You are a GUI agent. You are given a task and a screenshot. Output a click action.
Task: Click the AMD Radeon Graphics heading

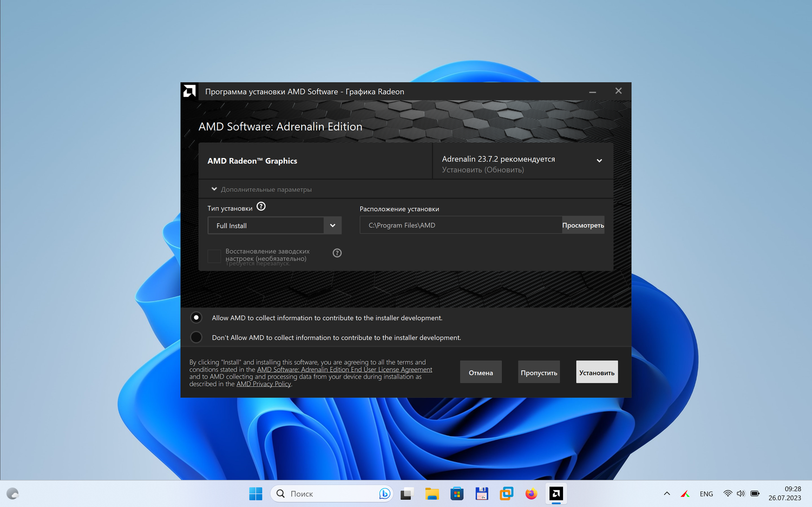[252, 161]
